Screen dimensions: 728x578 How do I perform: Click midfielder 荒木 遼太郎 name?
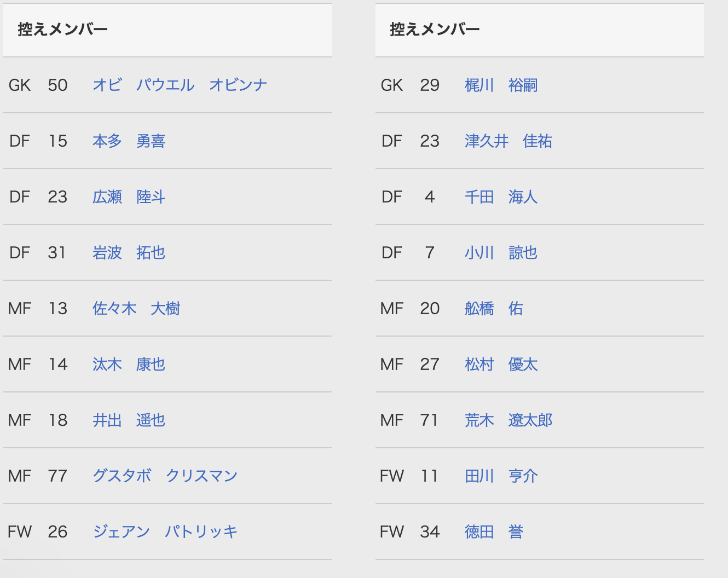pyautogui.click(x=508, y=420)
